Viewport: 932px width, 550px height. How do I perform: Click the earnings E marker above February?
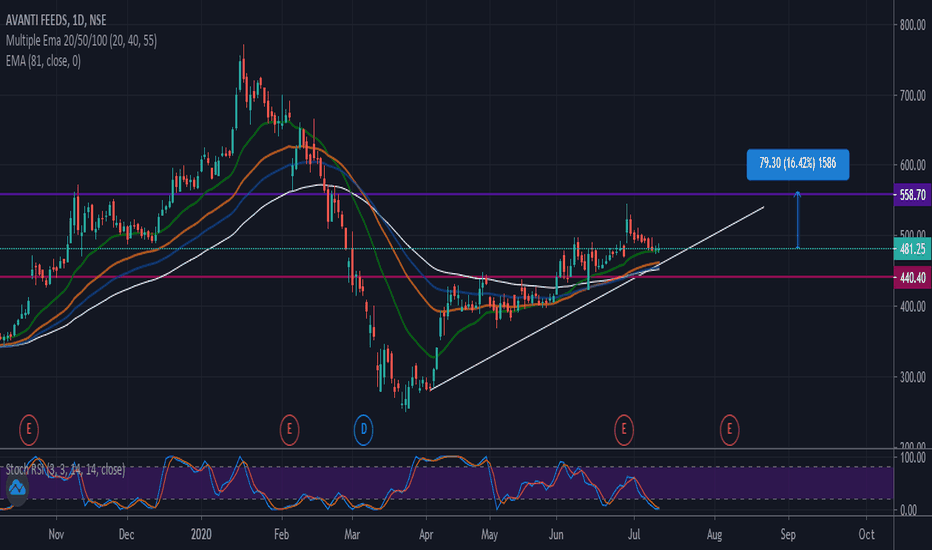pos(289,429)
